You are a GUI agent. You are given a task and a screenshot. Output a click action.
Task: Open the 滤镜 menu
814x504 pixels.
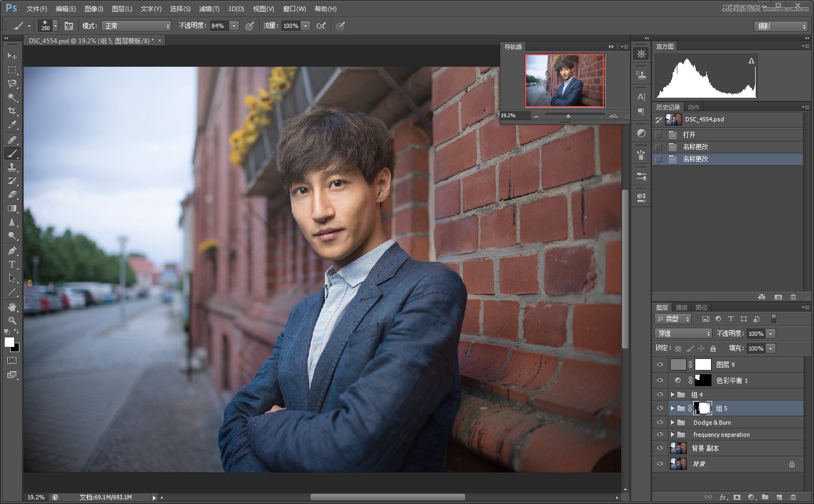pyautogui.click(x=209, y=8)
